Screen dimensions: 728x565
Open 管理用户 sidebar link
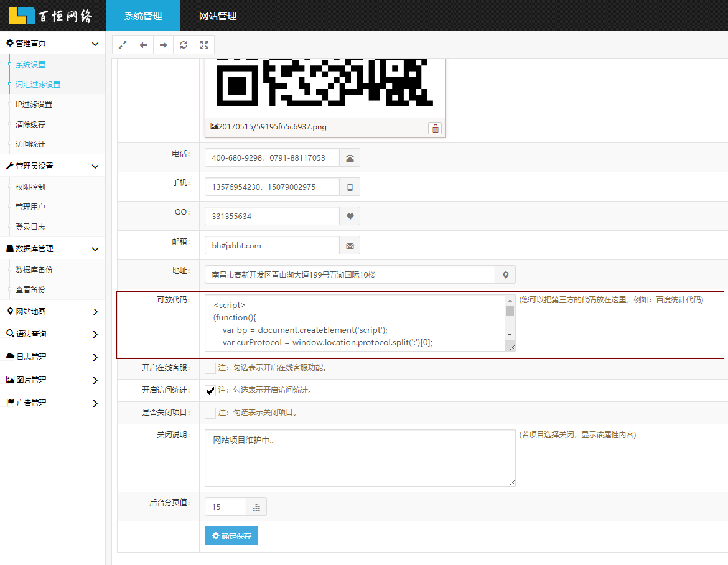coord(30,207)
